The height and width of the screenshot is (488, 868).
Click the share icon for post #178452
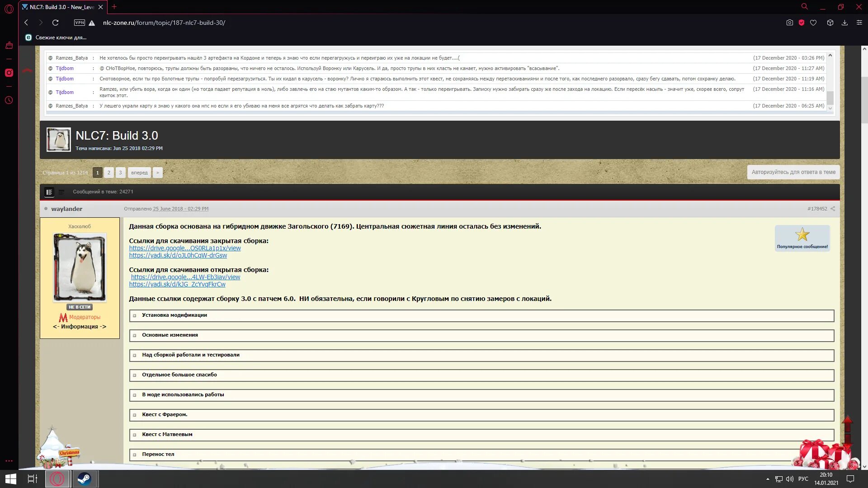(833, 209)
